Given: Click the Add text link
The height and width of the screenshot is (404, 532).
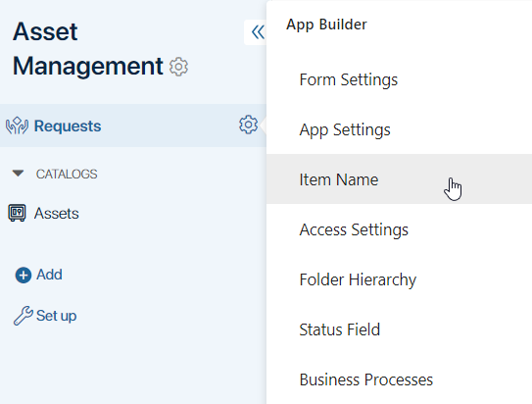Looking at the screenshot, I should [x=49, y=275].
